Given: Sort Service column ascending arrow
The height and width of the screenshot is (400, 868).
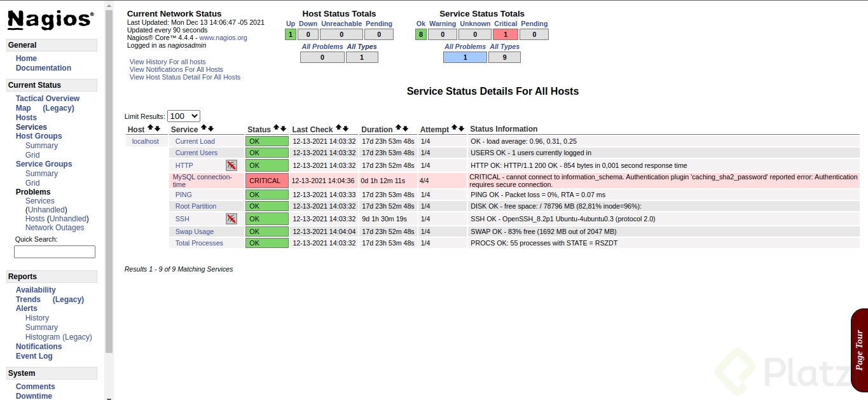Looking at the screenshot, I should [x=204, y=128].
